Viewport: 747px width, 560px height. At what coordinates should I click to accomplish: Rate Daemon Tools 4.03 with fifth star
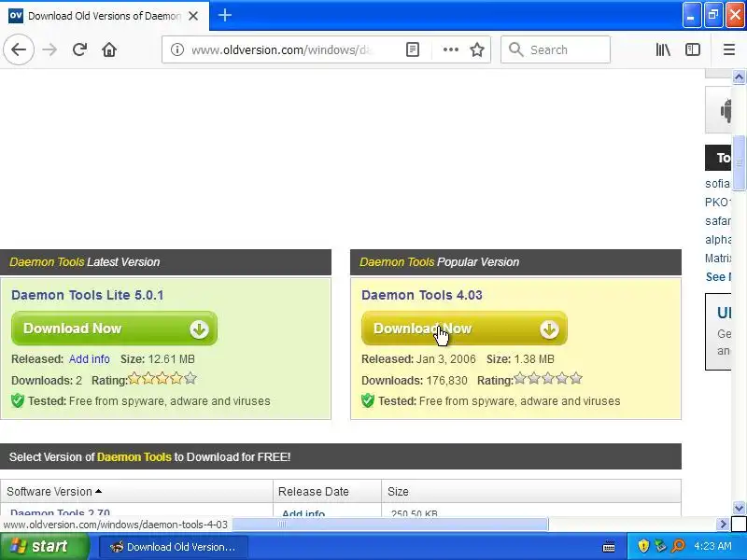(x=576, y=379)
